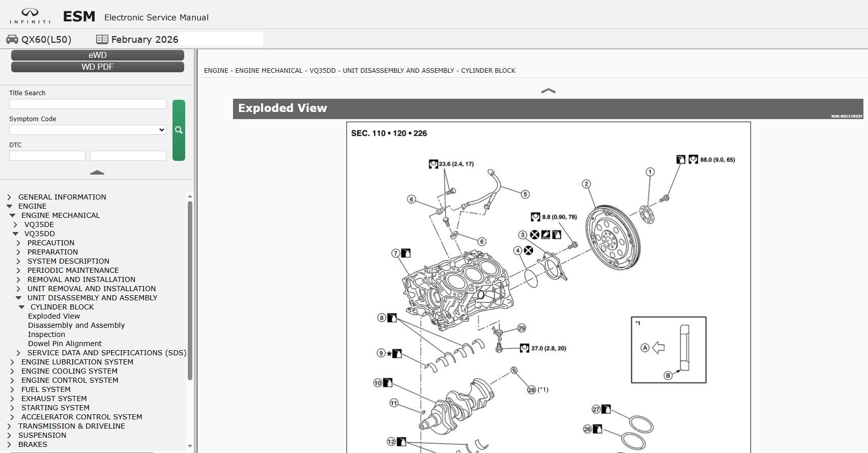The height and width of the screenshot is (453, 868).
Task: Open the Exploded View page
Action: pos(54,316)
